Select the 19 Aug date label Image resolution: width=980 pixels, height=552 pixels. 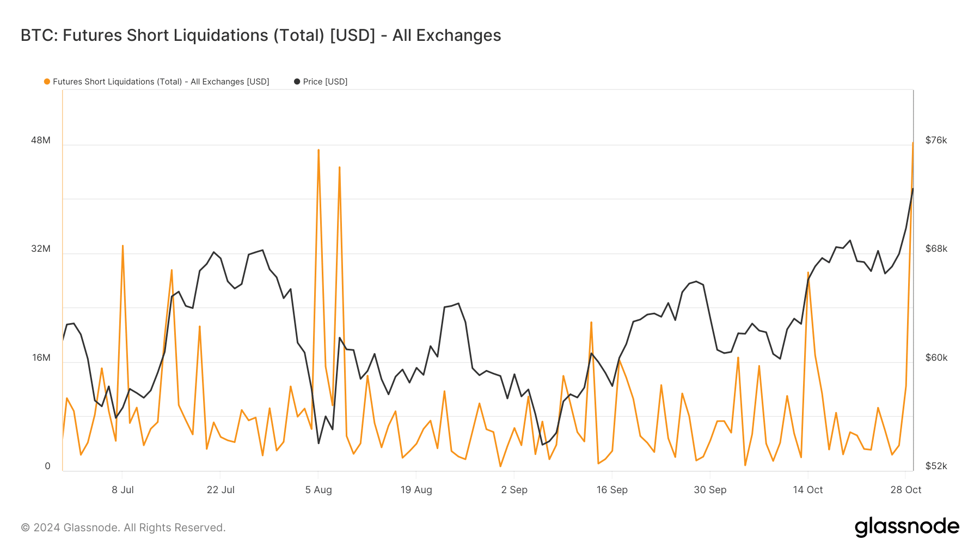click(x=416, y=490)
